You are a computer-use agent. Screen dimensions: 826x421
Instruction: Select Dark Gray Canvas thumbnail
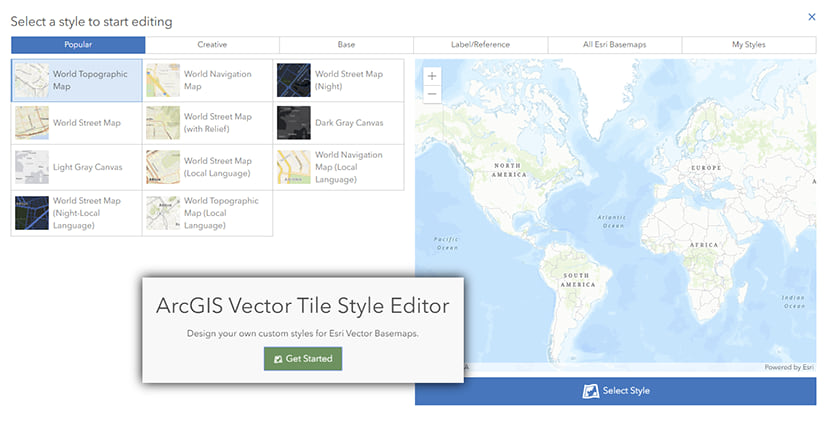click(294, 123)
